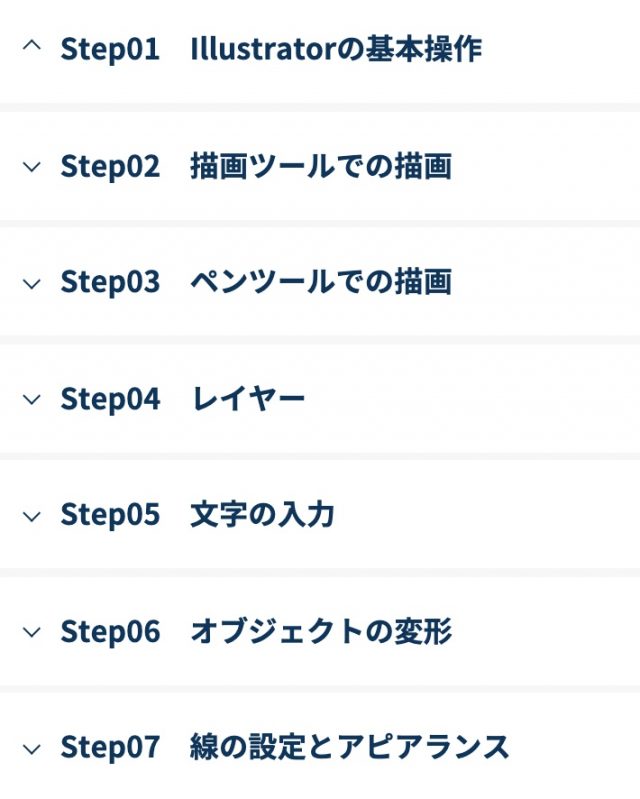640x799 pixels.
Task: Click the Step03 number label
Action: click(110, 282)
